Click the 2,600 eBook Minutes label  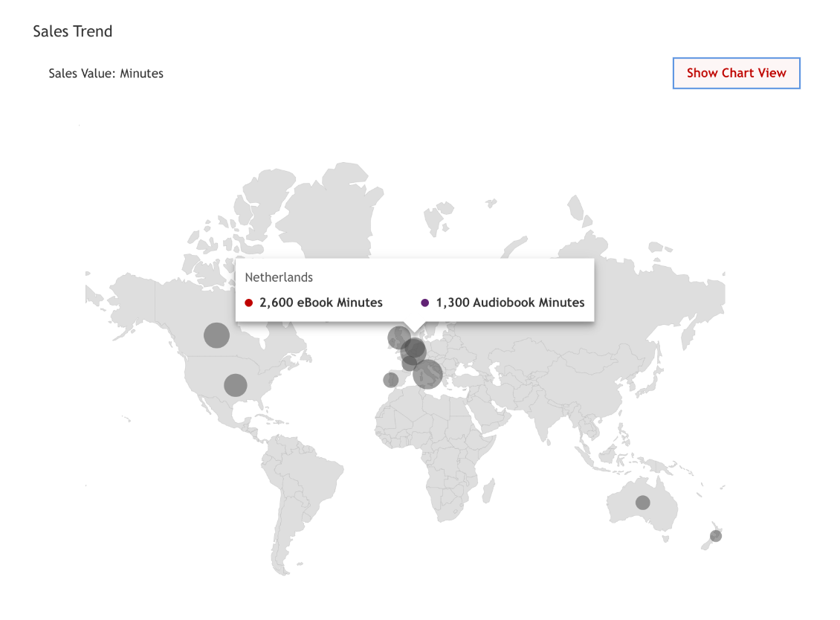tap(321, 303)
